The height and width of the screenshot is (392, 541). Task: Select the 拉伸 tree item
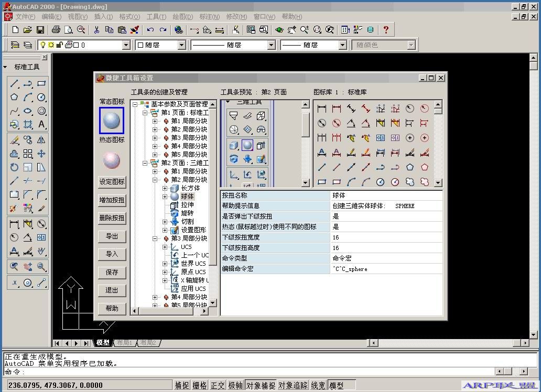[187, 205]
